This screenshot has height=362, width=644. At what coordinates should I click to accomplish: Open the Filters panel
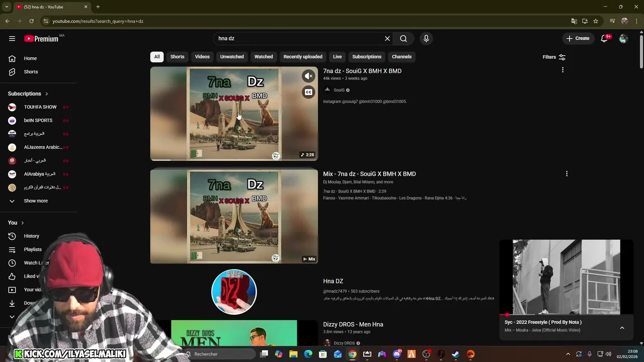[554, 57]
